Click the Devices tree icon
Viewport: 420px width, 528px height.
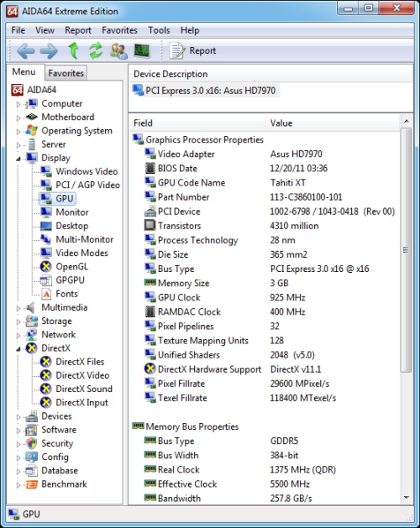(32, 416)
